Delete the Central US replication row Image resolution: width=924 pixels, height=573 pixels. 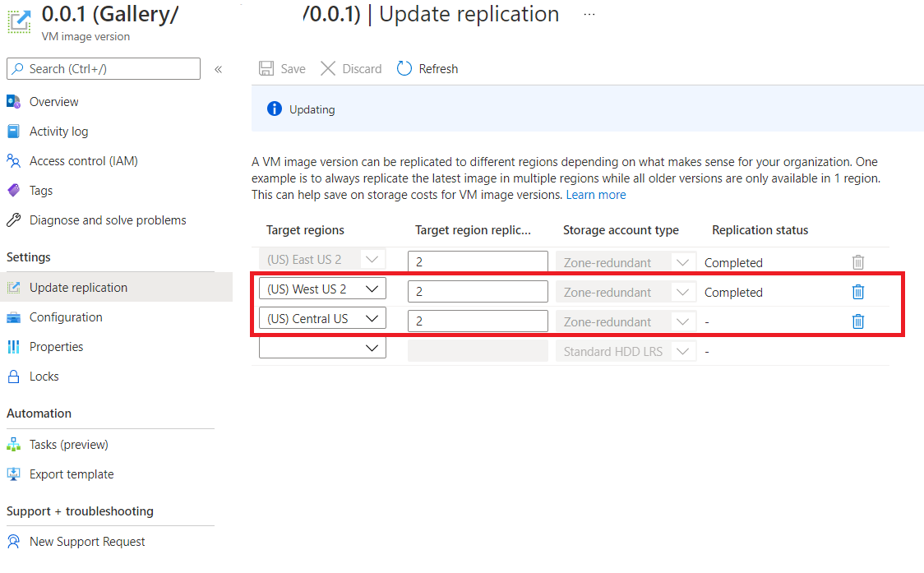[857, 321]
